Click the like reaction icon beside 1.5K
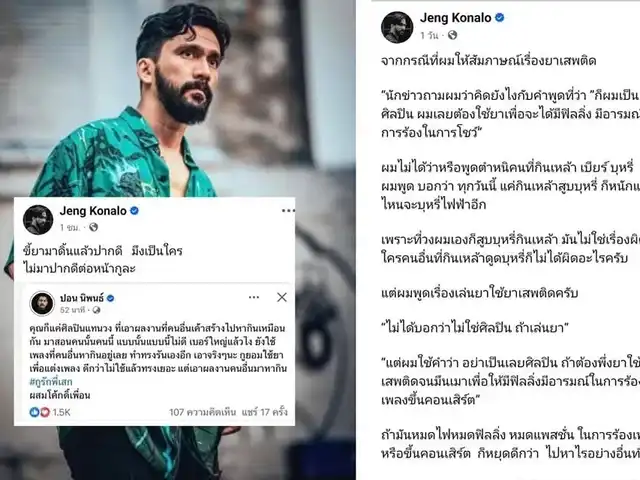The height and width of the screenshot is (480, 640). coord(35,412)
